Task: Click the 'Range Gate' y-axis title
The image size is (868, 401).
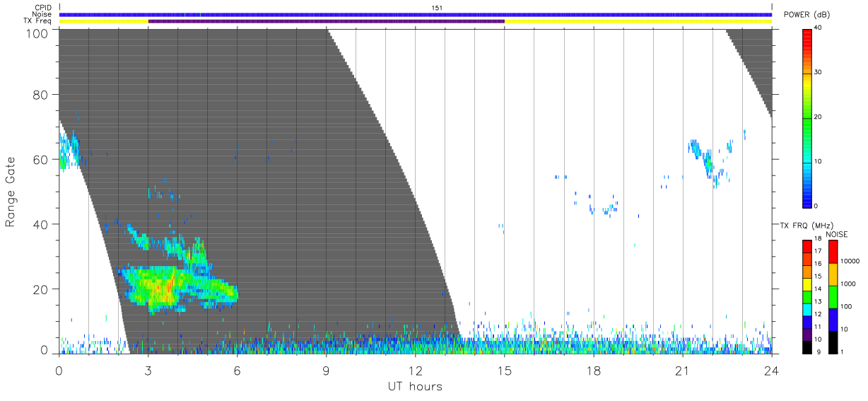Action: tap(11, 192)
